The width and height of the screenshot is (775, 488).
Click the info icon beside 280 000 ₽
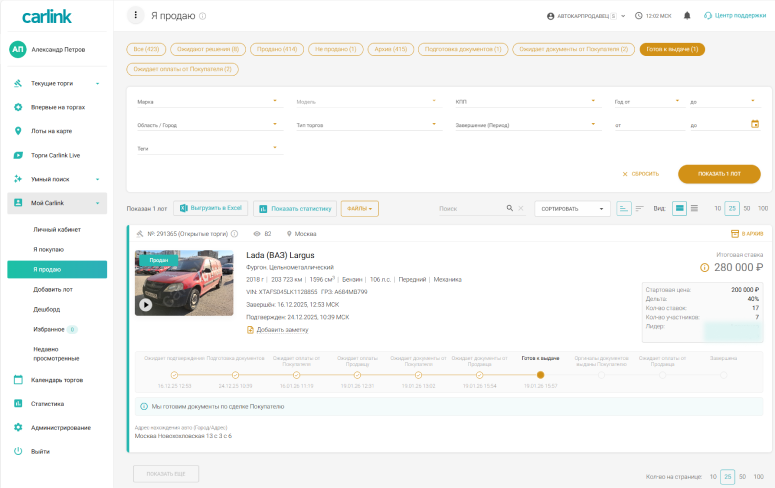705,268
